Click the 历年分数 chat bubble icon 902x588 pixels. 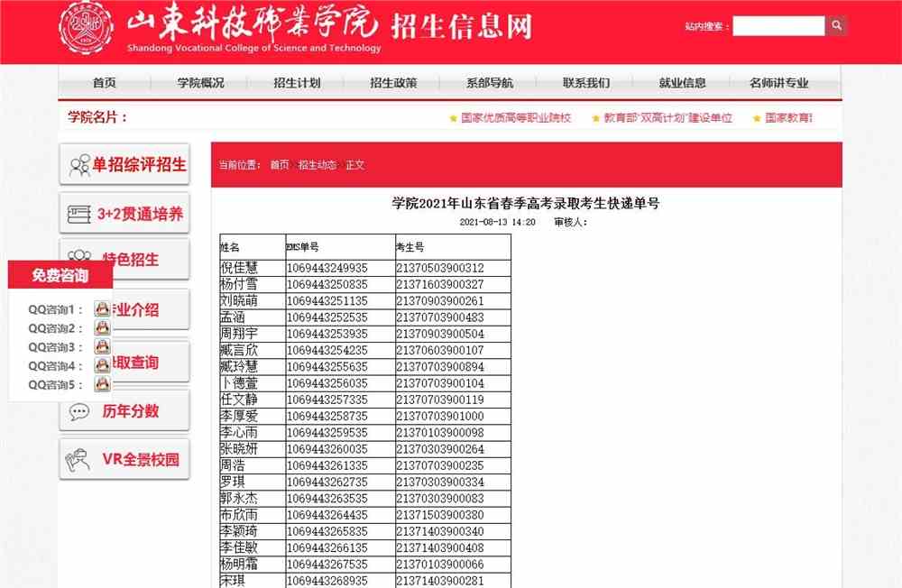coord(78,411)
